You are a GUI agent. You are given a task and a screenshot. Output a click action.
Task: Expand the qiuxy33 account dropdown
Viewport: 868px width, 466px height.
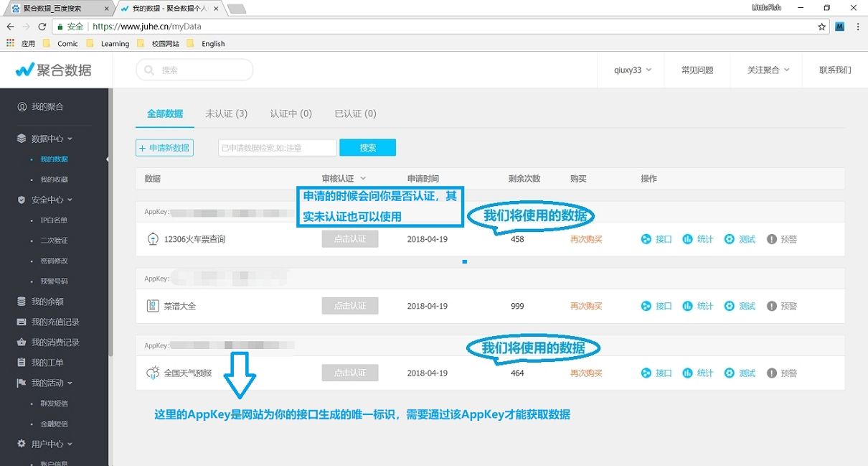tap(633, 70)
